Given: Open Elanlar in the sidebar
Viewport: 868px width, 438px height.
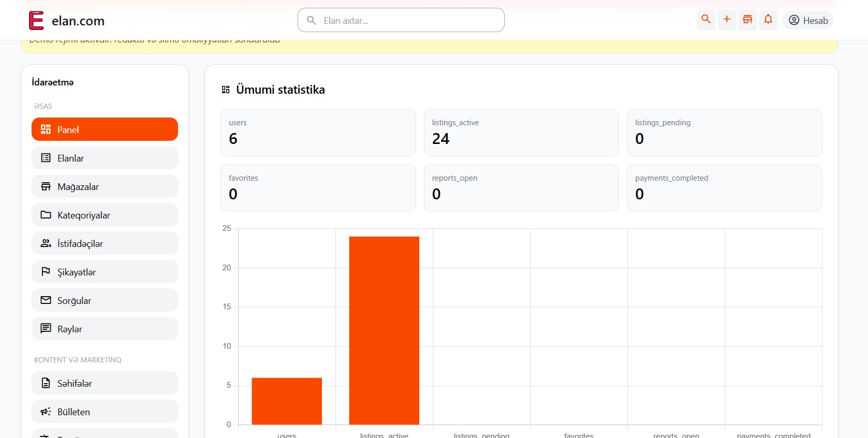Looking at the screenshot, I should [x=105, y=158].
